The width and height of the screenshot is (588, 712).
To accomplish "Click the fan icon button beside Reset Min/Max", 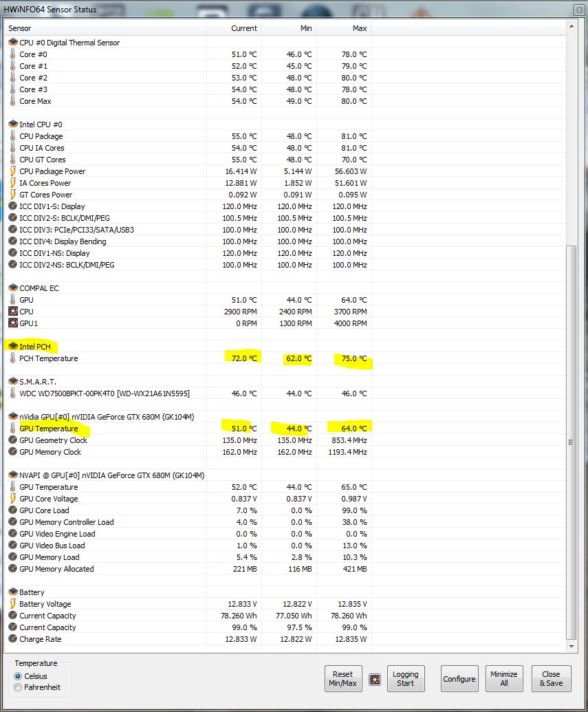I will point(375,679).
